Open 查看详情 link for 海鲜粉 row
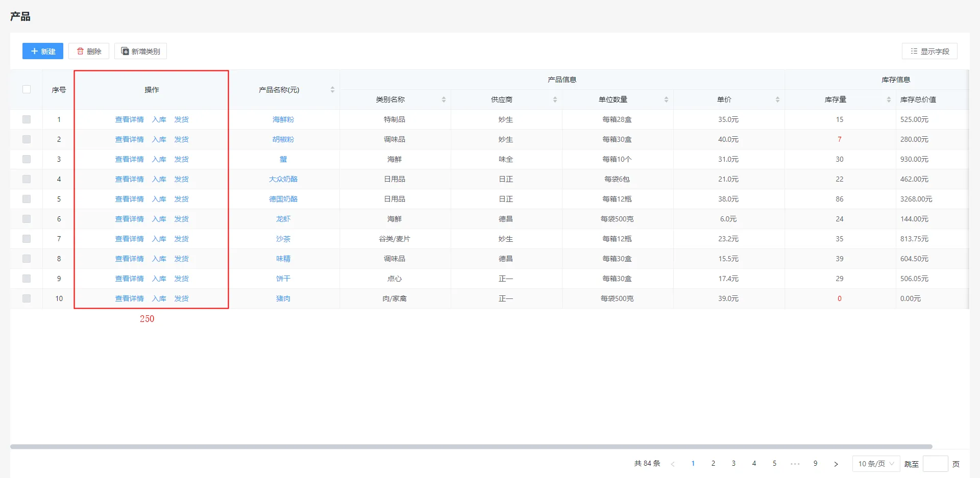 (x=129, y=119)
